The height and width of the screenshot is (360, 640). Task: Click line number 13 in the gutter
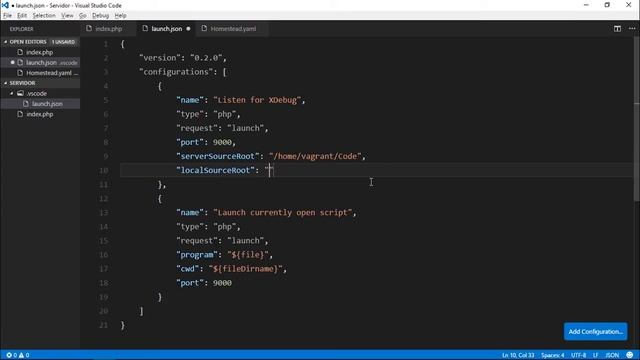tap(104, 213)
